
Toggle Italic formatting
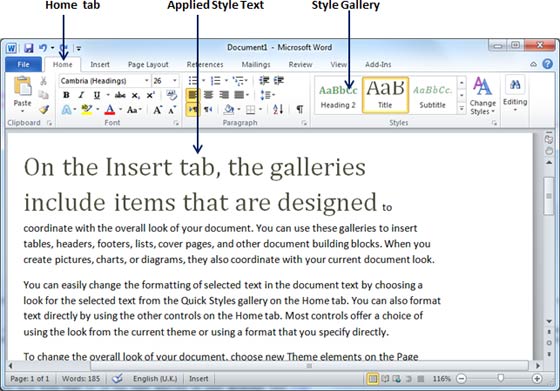pyautogui.click(x=81, y=95)
